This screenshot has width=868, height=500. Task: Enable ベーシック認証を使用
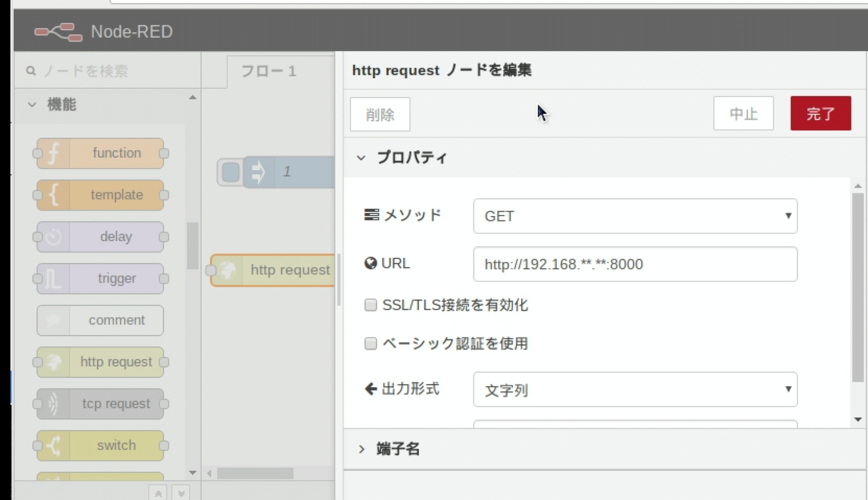pos(370,343)
